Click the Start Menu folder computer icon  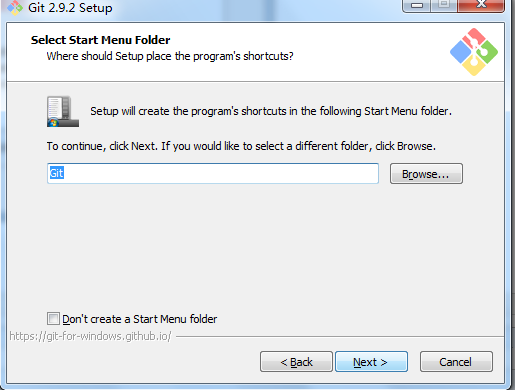click(x=63, y=111)
